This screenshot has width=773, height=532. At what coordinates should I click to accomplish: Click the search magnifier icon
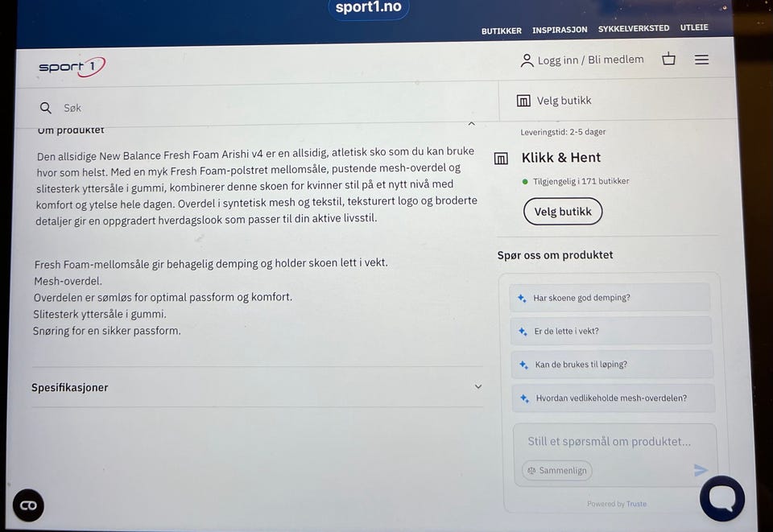(x=45, y=108)
